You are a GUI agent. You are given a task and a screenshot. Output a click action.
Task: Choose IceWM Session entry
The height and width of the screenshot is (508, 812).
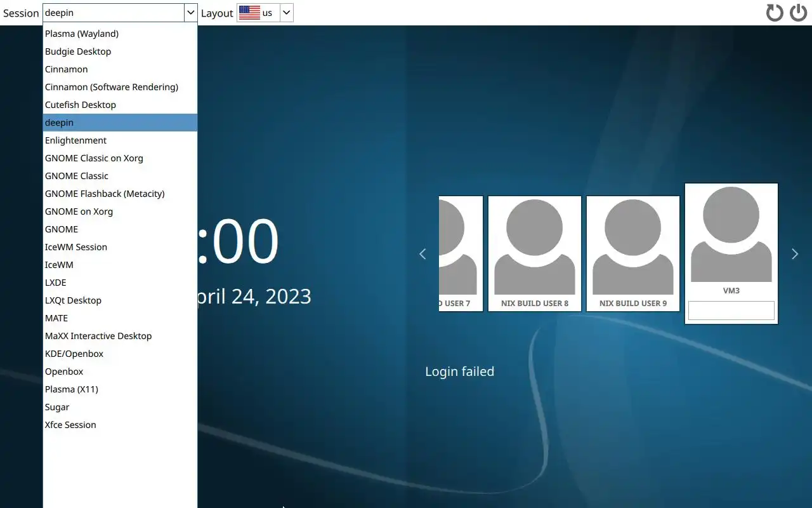coord(120,247)
